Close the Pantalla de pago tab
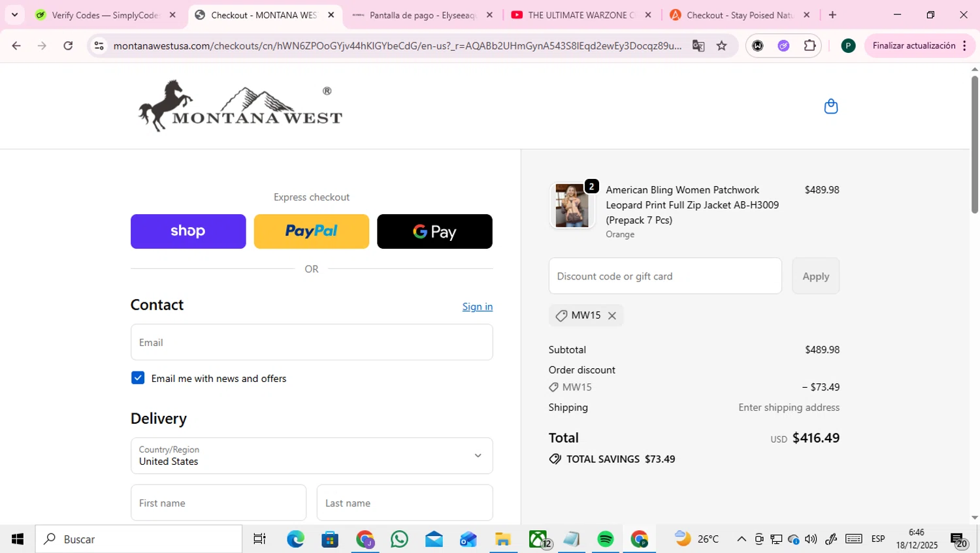 (489, 14)
